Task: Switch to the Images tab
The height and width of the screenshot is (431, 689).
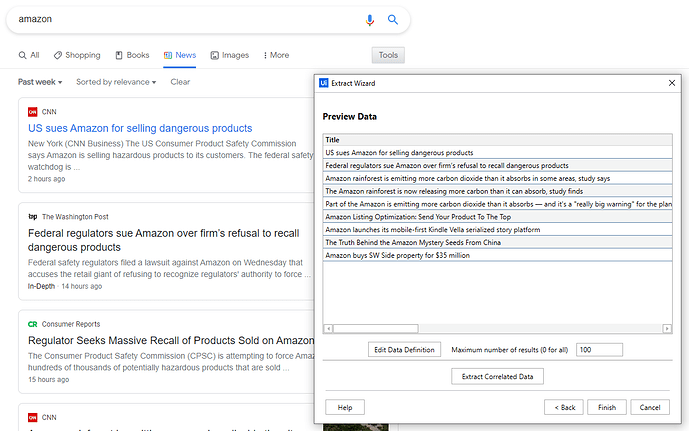Action: [x=228, y=55]
